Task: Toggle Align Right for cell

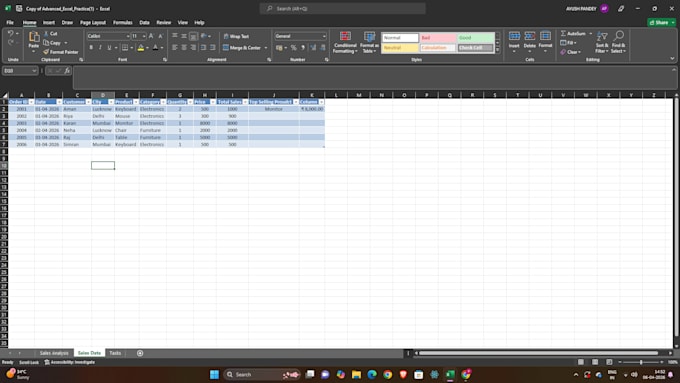Action: tap(193, 47)
